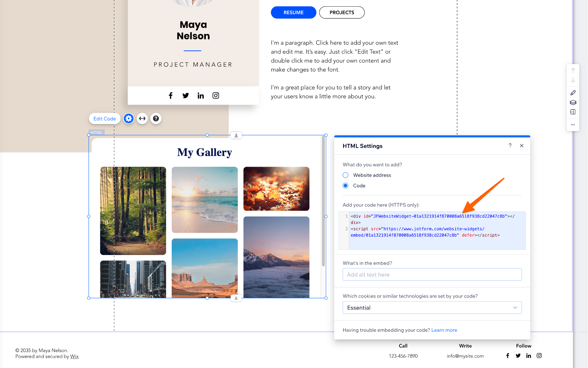Click the LinkedIn icon under Maya Nelson card
The width and height of the screenshot is (588, 368).
[201, 95]
